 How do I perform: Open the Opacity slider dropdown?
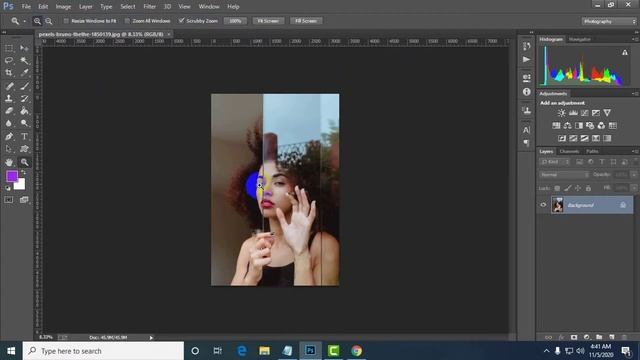(x=633, y=175)
